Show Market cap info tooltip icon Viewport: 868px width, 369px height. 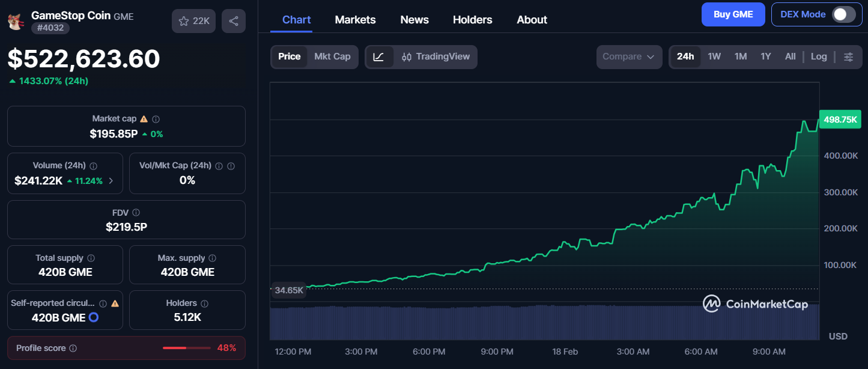(x=156, y=120)
